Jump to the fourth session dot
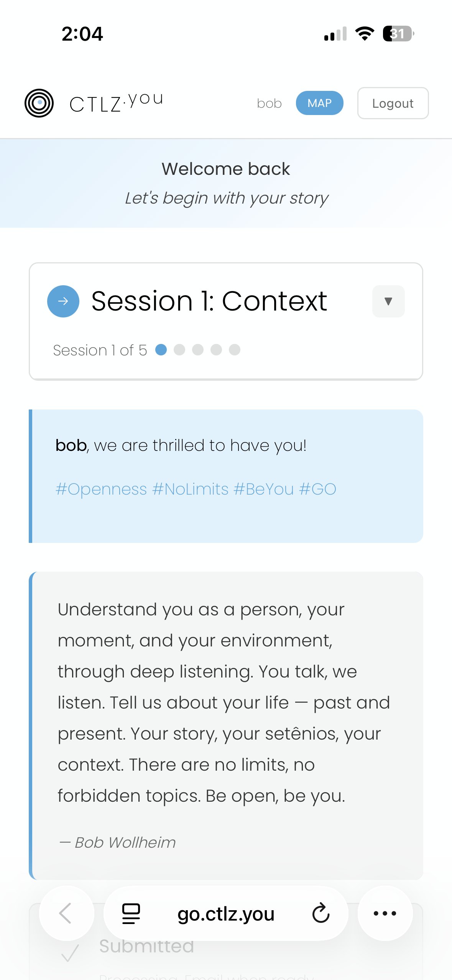 [x=216, y=350]
